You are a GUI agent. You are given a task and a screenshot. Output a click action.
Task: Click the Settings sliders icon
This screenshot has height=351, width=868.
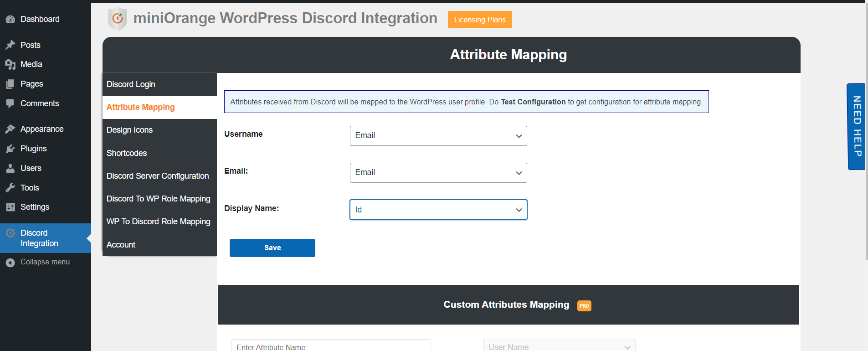[x=10, y=207]
